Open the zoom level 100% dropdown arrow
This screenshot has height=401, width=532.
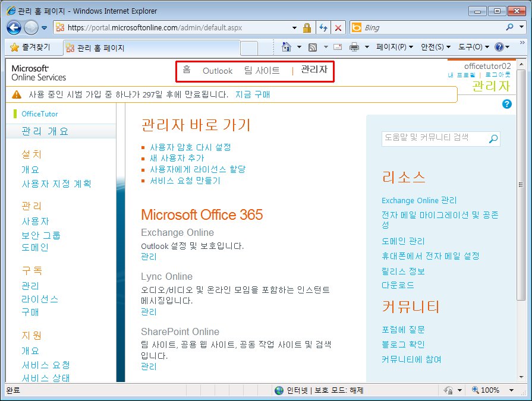511,390
